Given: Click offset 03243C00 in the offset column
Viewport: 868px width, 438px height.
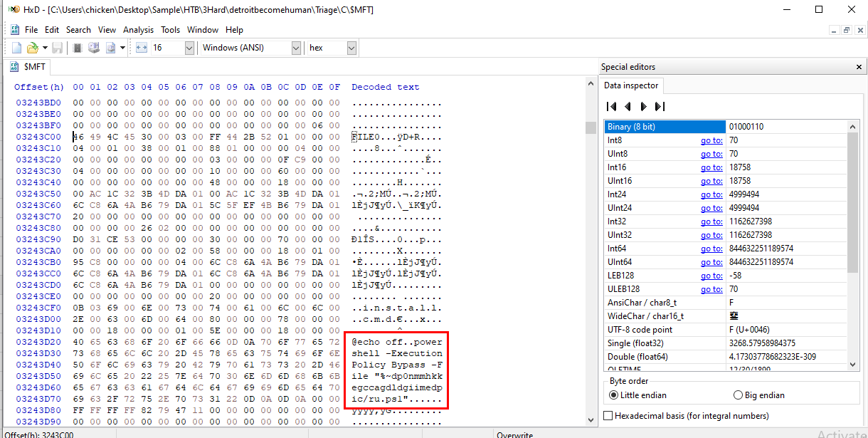Looking at the screenshot, I should 39,136.
